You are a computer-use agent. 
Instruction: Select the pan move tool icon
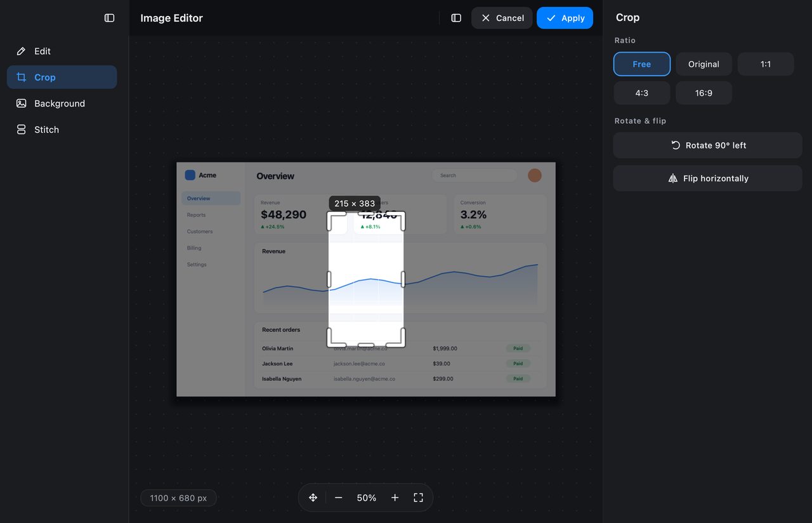(313, 498)
